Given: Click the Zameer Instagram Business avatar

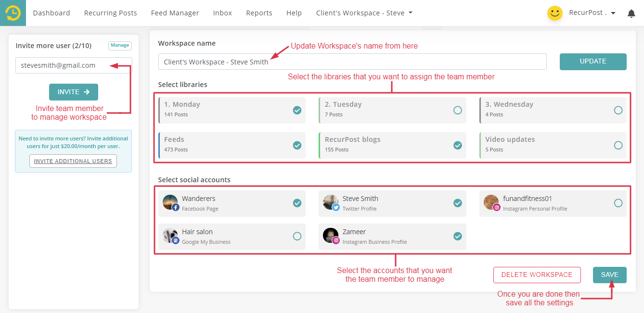Looking at the screenshot, I should tap(331, 236).
